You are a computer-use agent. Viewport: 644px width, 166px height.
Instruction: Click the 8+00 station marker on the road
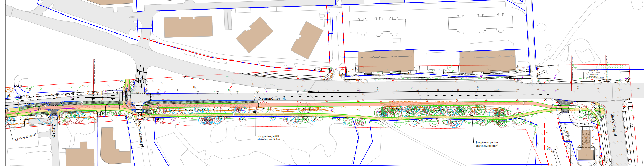[x=278, y=90]
